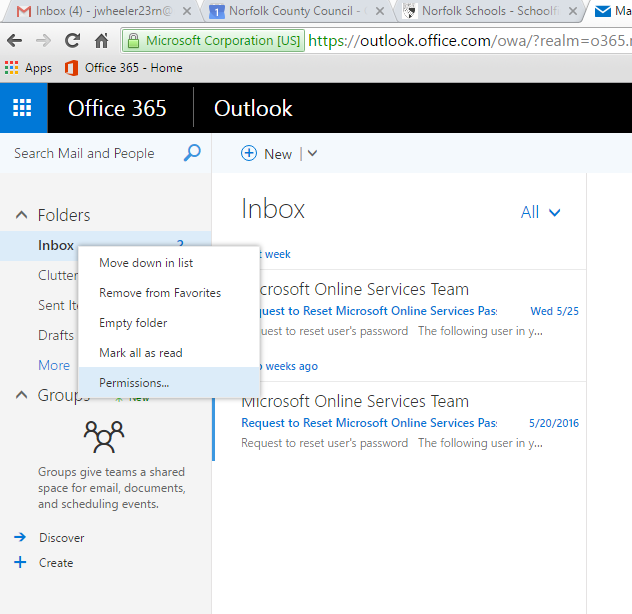
Task: Click Create group link
Action: [x=56, y=563]
